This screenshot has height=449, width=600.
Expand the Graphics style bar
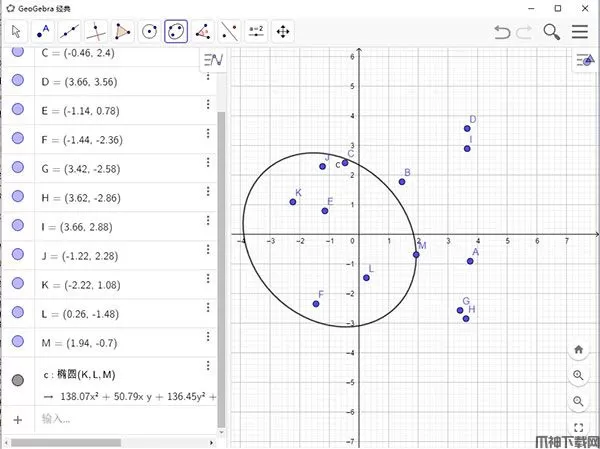click(585, 61)
